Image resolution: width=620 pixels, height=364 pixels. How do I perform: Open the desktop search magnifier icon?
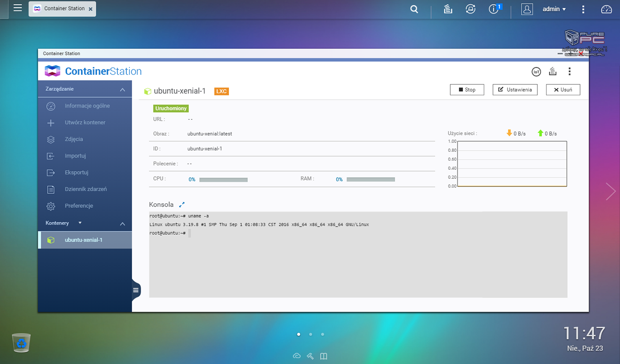[414, 9]
